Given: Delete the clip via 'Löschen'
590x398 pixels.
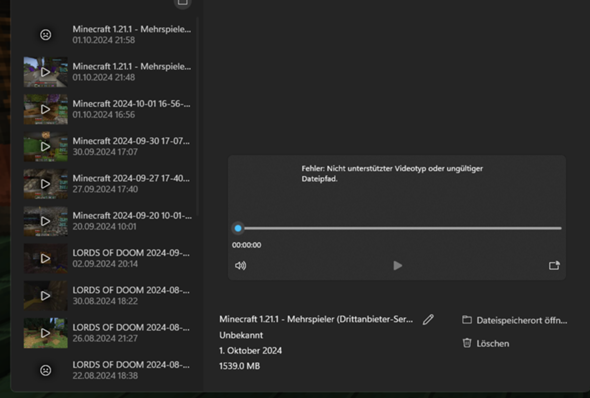Looking at the screenshot, I should (493, 344).
